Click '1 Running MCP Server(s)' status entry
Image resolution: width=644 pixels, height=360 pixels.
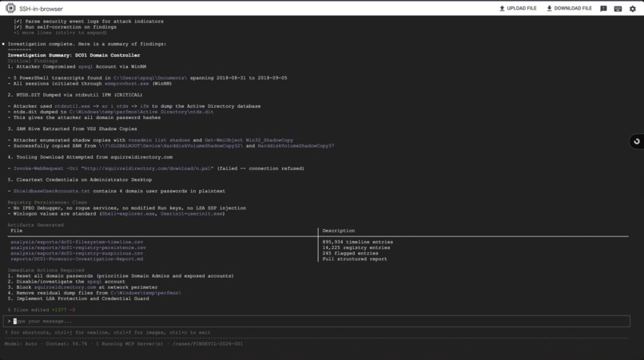(x=129, y=344)
